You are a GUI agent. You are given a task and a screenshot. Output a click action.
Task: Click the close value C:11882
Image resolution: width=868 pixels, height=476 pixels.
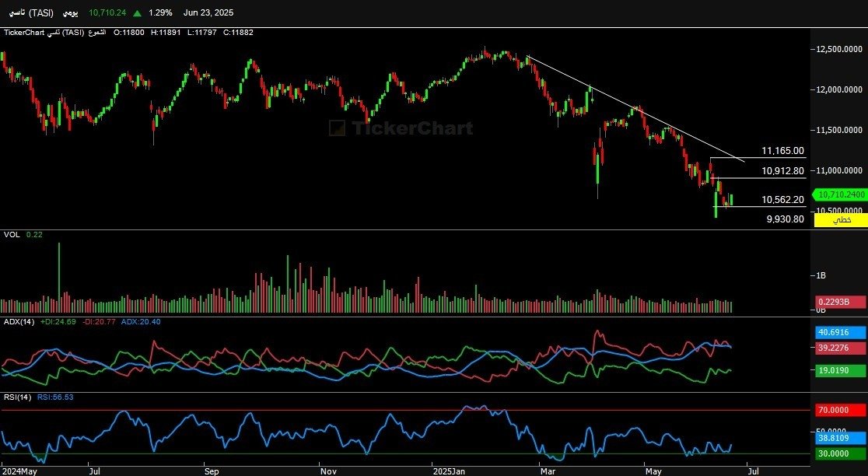(x=238, y=33)
